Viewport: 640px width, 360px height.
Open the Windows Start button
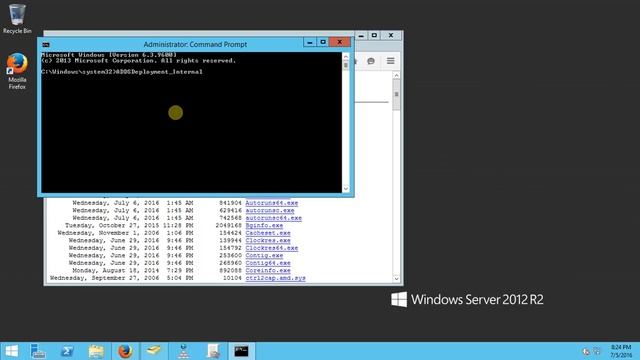point(11,351)
